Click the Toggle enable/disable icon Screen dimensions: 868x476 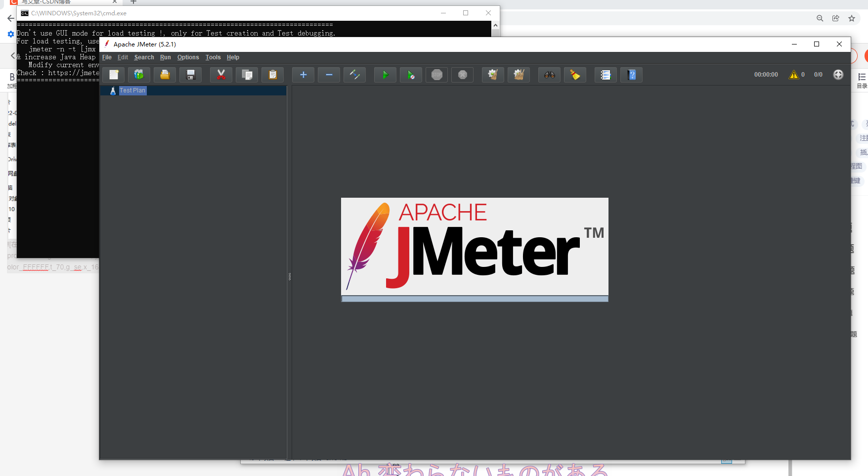point(354,75)
